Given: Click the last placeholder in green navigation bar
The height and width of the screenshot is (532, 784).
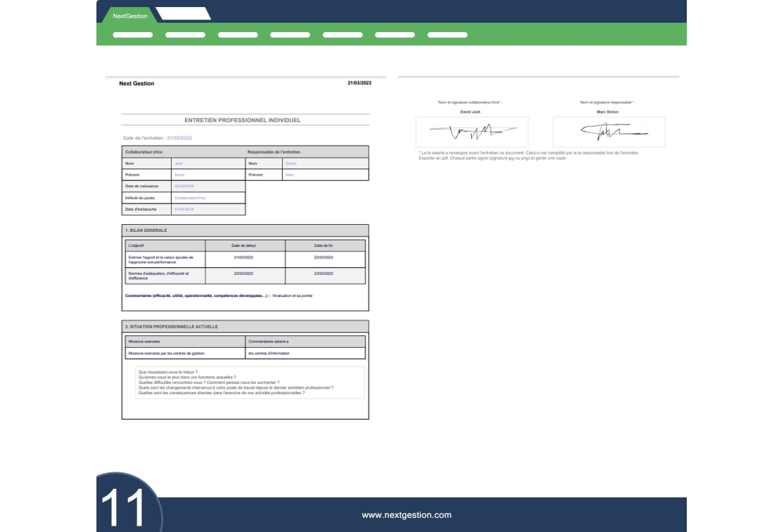Looking at the screenshot, I should pyautogui.click(x=448, y=34).
